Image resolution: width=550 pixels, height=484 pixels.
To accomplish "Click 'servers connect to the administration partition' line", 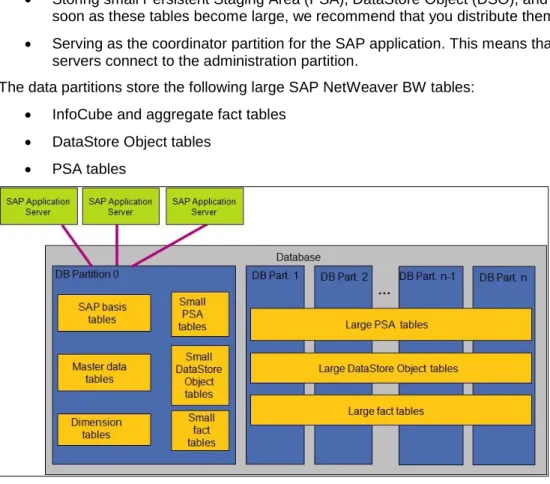I will 205,61.
